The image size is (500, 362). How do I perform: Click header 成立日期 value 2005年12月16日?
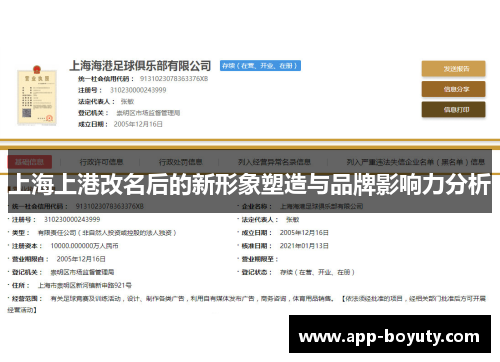tap(138, 124)
